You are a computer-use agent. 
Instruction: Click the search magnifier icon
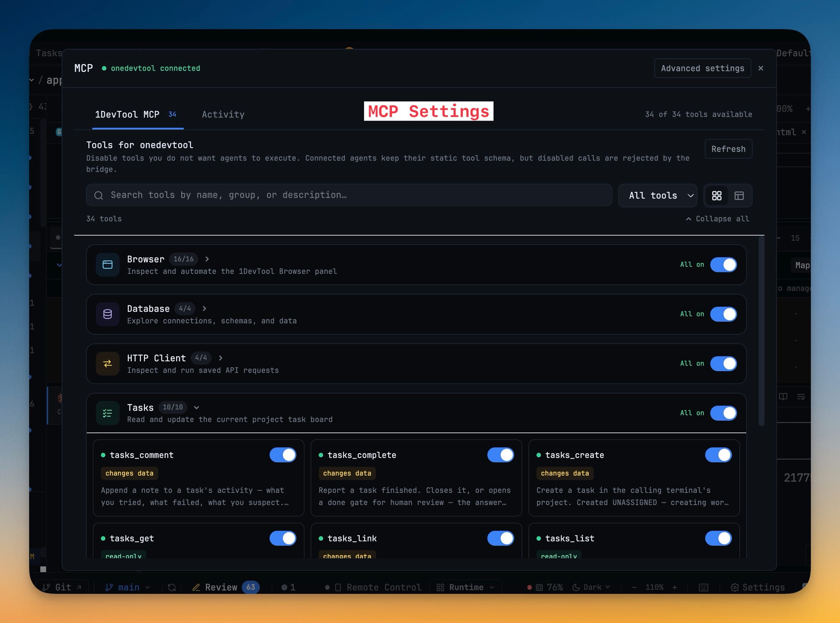click(x=99, y=195)
